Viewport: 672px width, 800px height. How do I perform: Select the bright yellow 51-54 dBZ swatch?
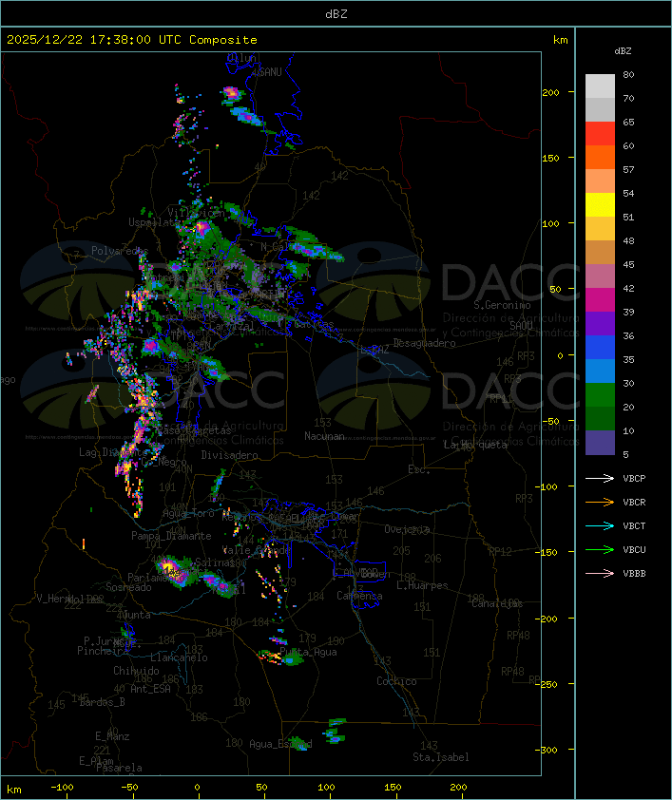(600, 204)
